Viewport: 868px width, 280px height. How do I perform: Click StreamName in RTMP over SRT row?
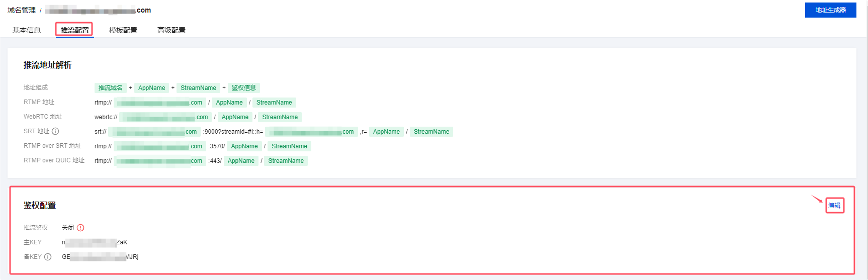(x=289, y=146)
